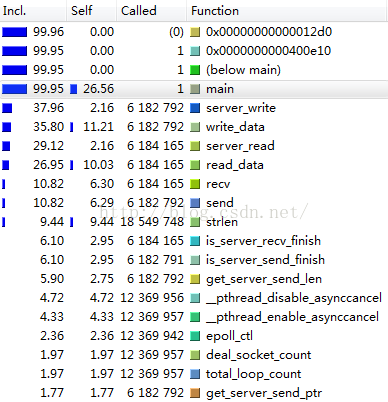Select the get_server_send_ptr function
388x402 pixels.
click(264, 393)
